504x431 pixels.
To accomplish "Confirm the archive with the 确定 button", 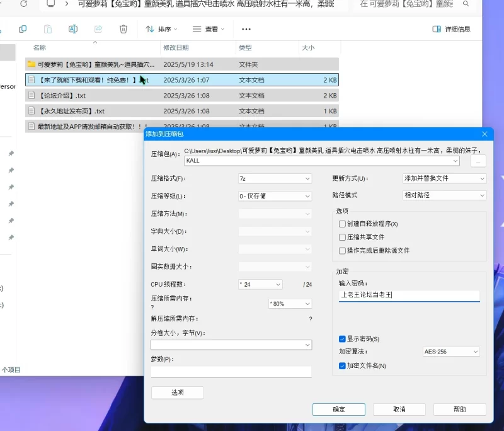I will click(x=339, y=409).
